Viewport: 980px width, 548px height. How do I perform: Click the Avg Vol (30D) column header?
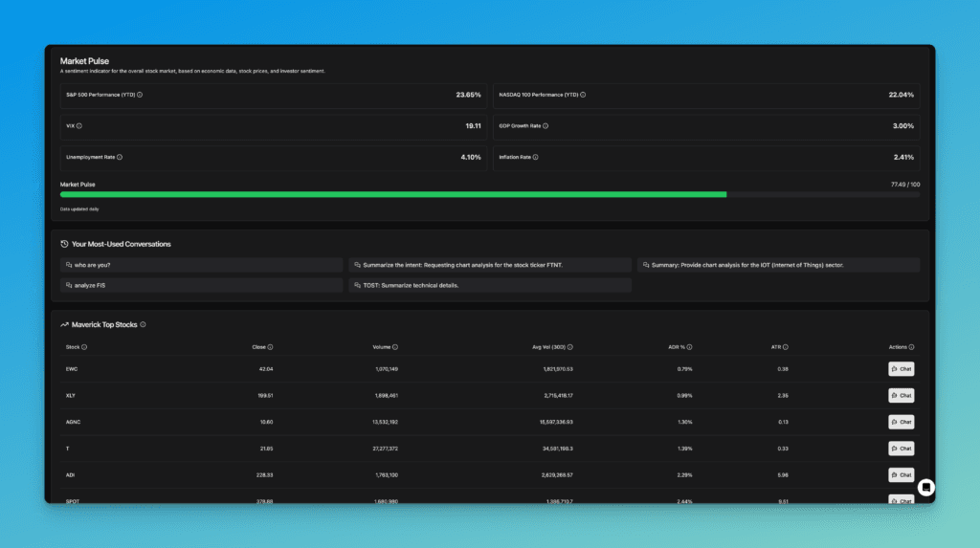[548, 347]
